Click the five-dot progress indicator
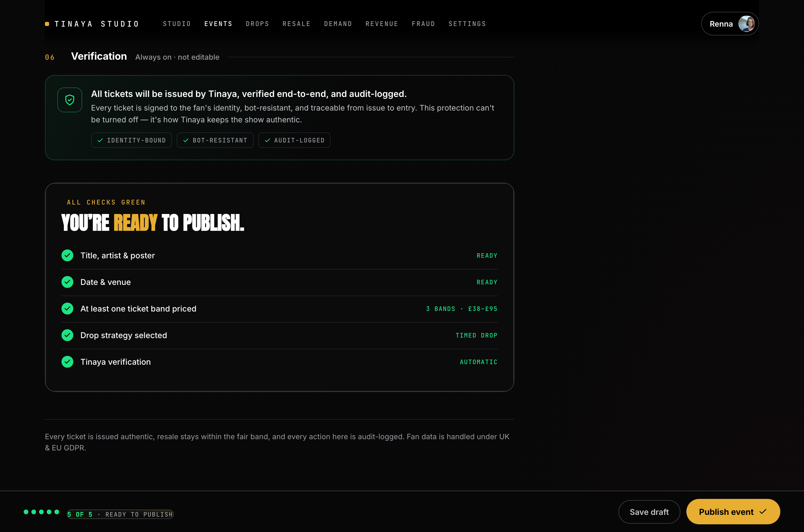 tap(41, 512)
